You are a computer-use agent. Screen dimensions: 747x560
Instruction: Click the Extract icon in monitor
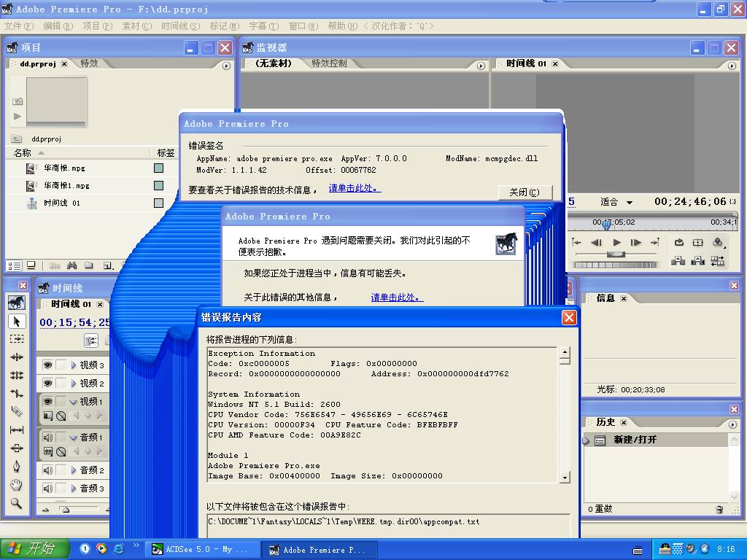[698, 260]
